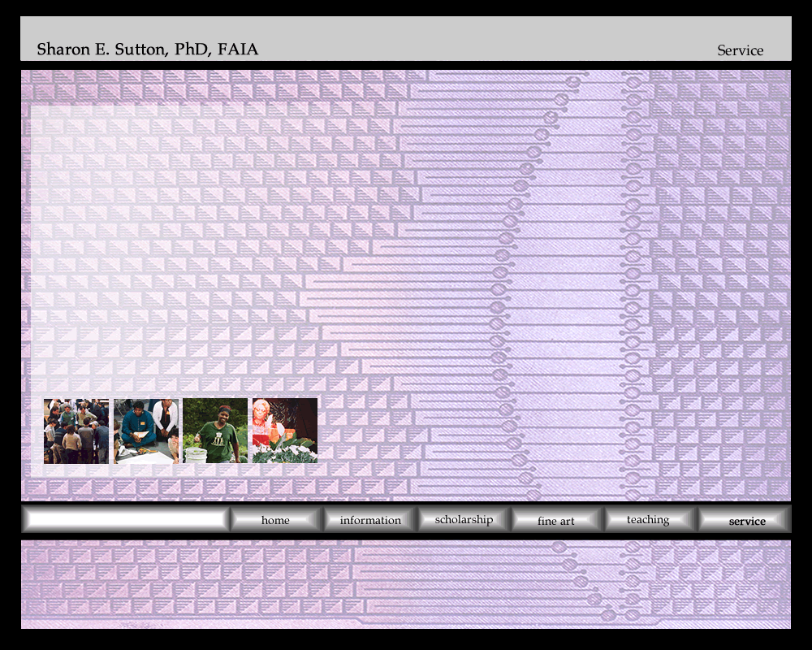Screen dimensions: 812x650
Task: Click the blank silver bar left of home
Action: (x=126, y=520)
